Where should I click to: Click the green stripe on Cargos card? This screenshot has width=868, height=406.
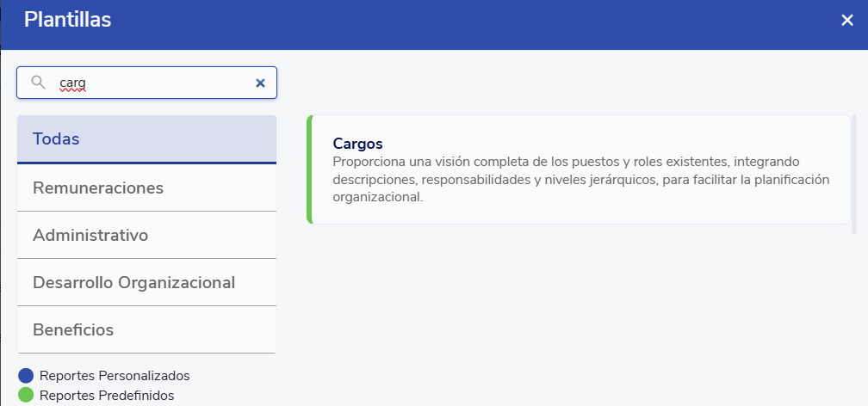point(309,169)
